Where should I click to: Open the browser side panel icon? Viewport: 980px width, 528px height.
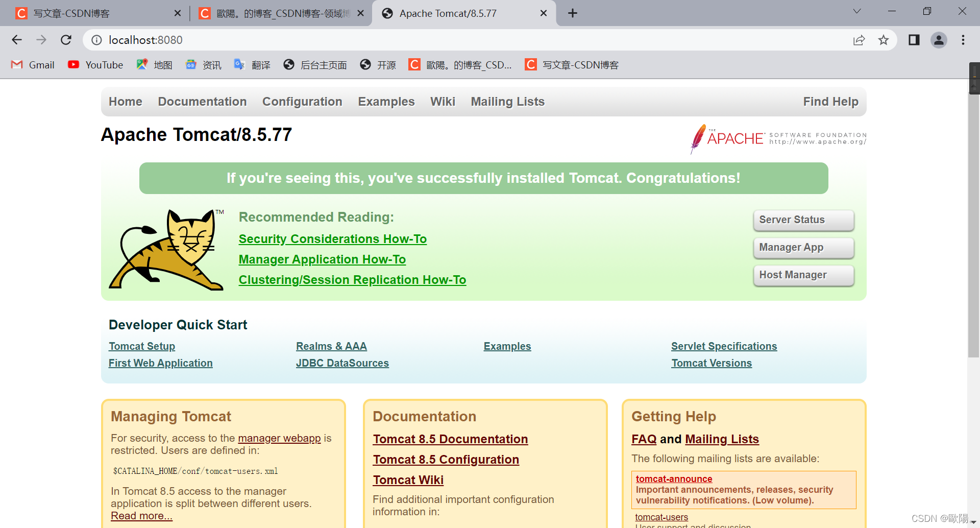point(914,40)
